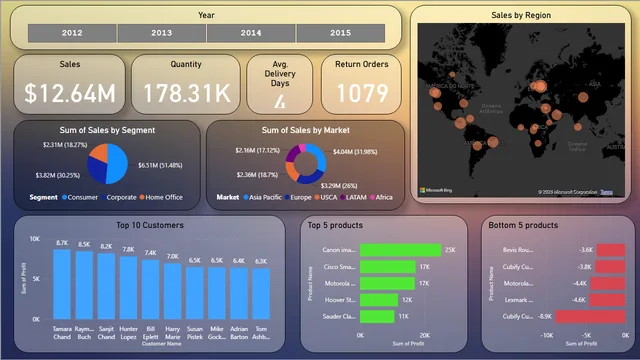Select the Cubify Cu... -8.9K red bar
Image resolution: width=640 pixels, height=360 pixels.
pyautogui.click(x=590, y=316)
